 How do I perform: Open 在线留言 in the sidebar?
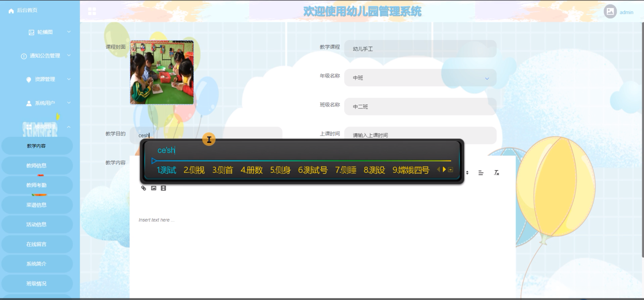(36, 244)
